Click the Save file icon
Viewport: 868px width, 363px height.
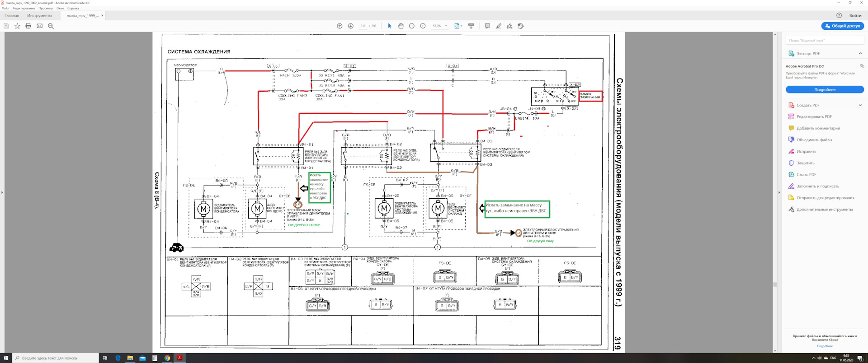6,26
